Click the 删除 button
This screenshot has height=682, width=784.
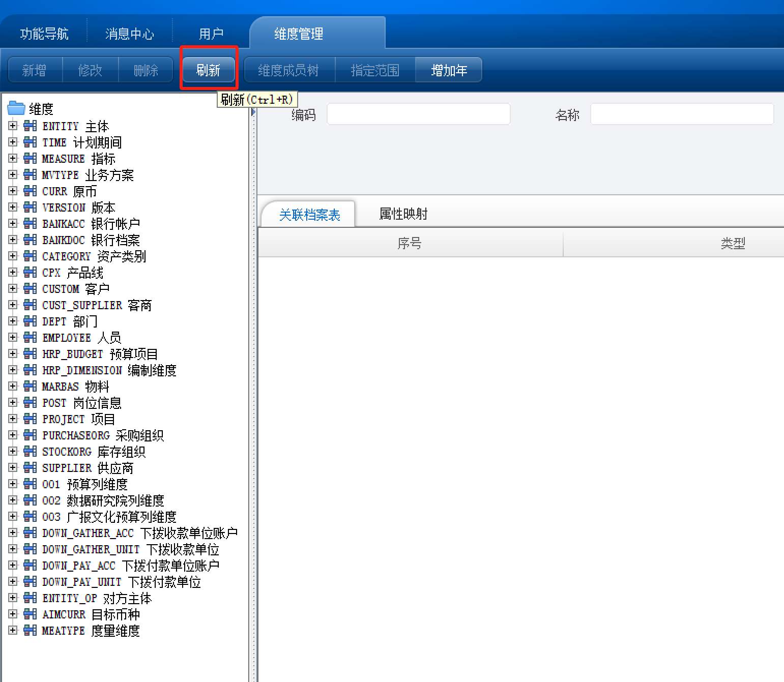coord(146,70)
